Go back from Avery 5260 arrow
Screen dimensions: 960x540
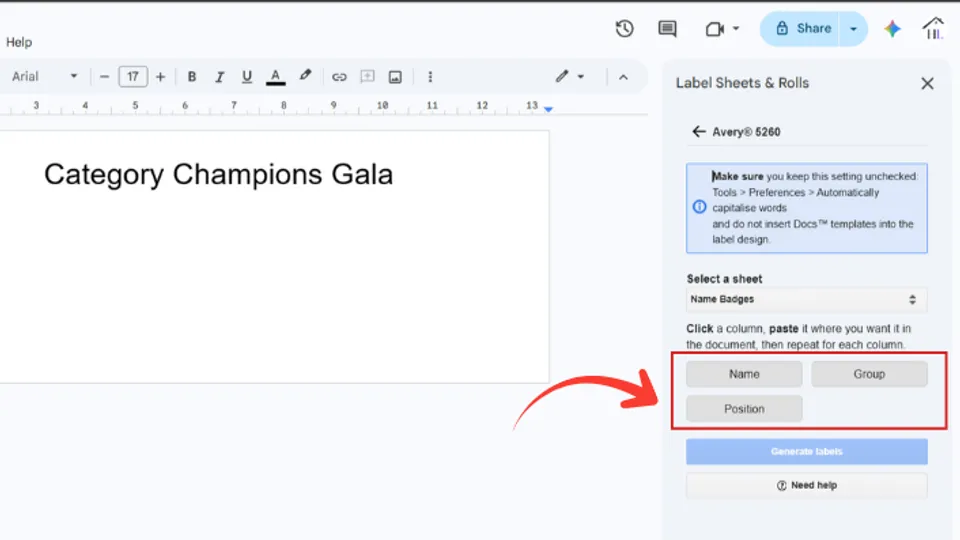699,132
